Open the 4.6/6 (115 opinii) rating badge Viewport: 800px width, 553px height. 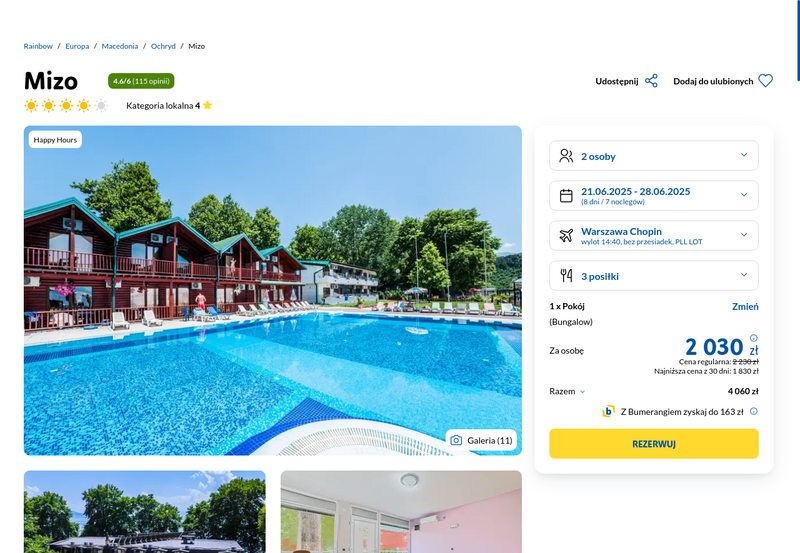141,81
